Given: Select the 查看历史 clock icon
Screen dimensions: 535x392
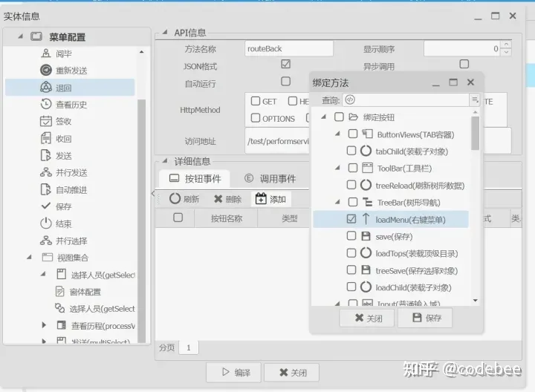Looking at the screenshot, I should pyautogui.click(x=46, y=104).
